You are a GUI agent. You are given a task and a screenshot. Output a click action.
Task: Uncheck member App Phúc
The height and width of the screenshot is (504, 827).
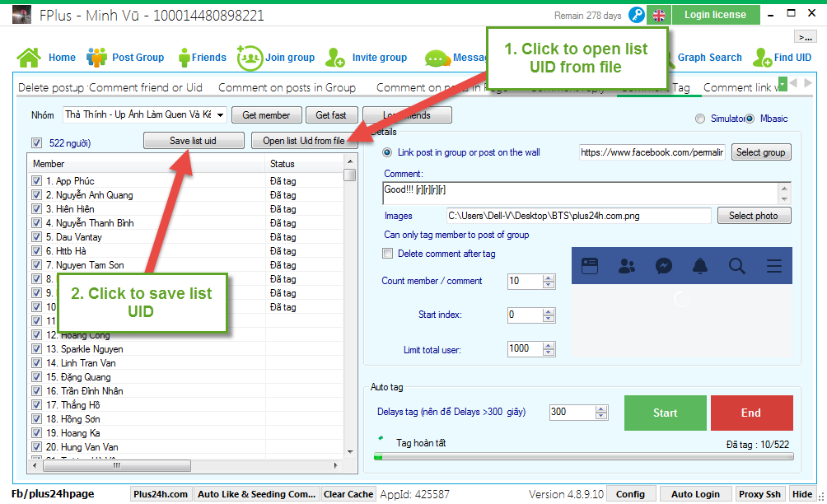pos(36,181)
